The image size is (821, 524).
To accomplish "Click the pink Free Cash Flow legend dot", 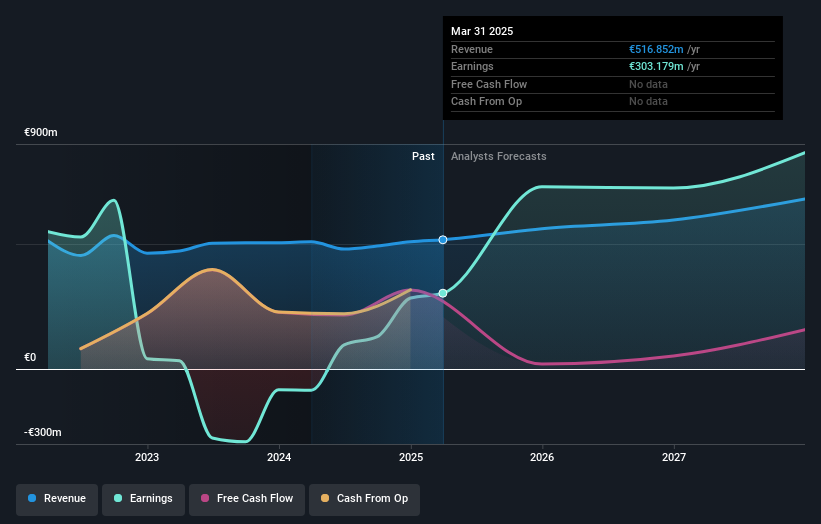I will tap(205, 498).
